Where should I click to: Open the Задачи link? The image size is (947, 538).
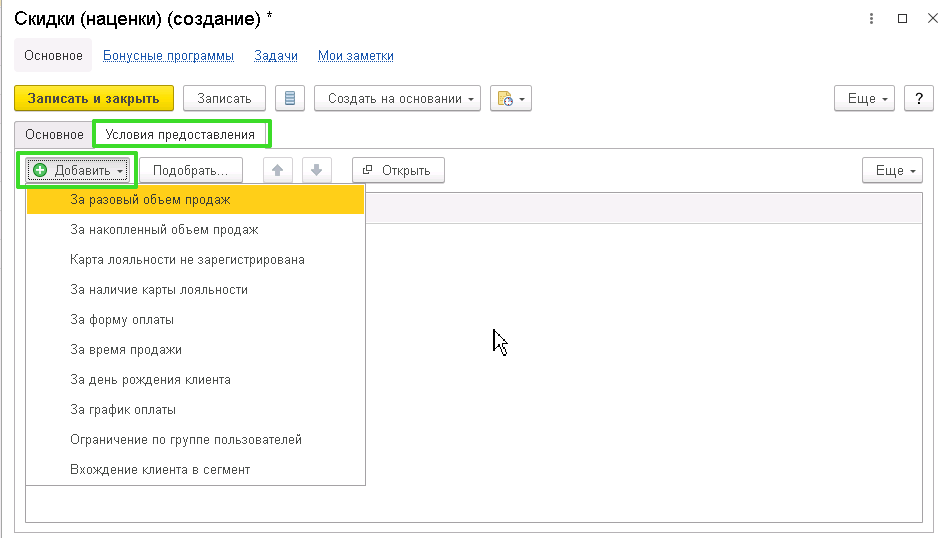click(276, 56)
